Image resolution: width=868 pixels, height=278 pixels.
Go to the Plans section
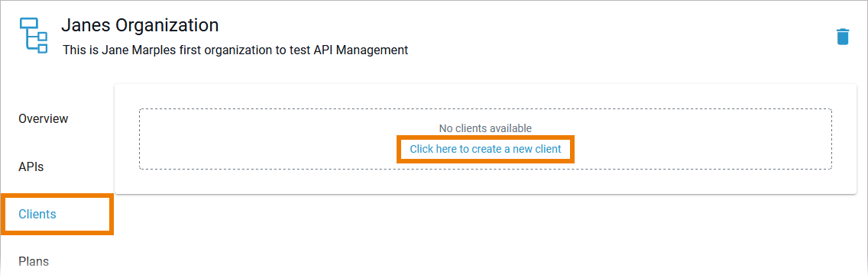click(x=34, y=261)
